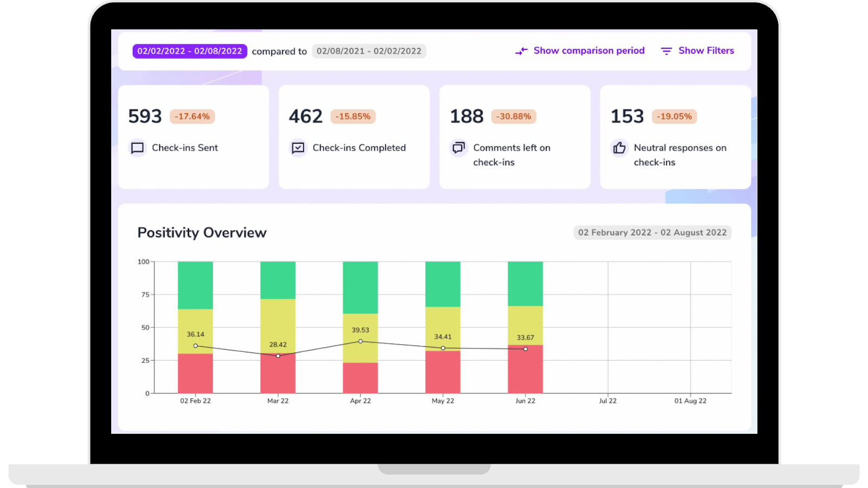Click the 33.67 line data point
This screenshot has width=868, height=488.
click(525, 349)
